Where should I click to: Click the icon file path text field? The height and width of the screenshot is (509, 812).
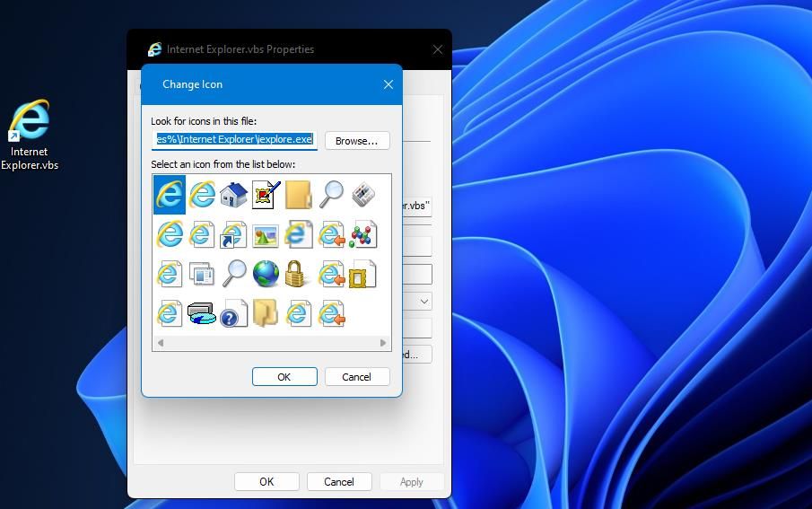point(234,140)
